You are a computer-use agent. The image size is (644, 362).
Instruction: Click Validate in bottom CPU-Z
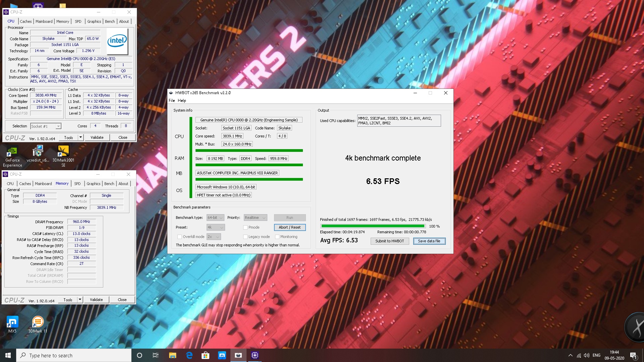point(96,300)
